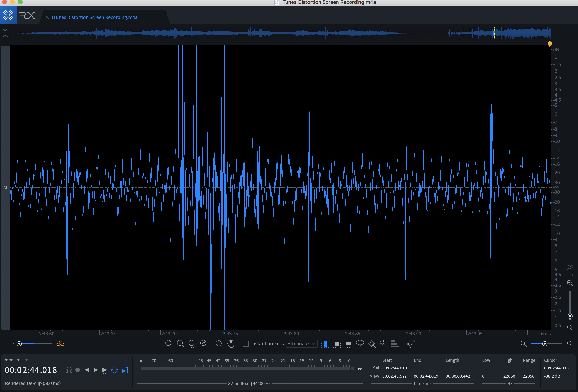Image resolution: width=578 pixels, height=392 pixels.
Task: Select the Harmonics selection tool
Action: tap(395, 343)
